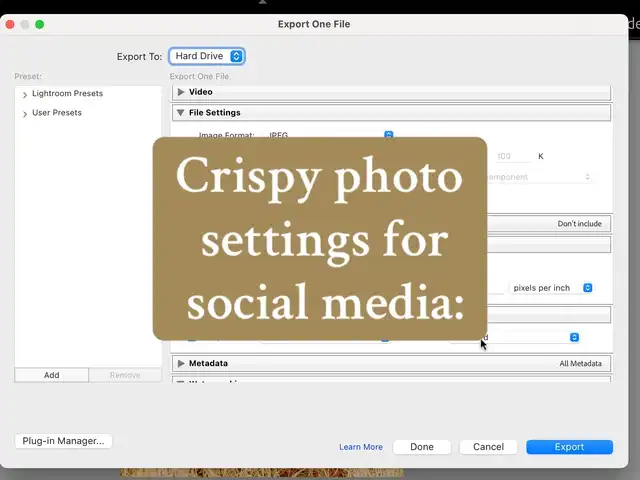Follow the Learn More link

[361, 447]
